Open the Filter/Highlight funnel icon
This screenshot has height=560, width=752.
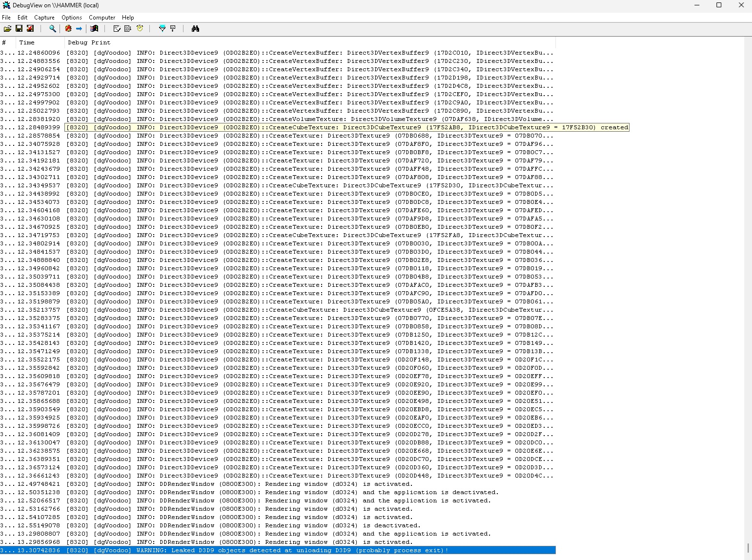(x=162, y=29)
